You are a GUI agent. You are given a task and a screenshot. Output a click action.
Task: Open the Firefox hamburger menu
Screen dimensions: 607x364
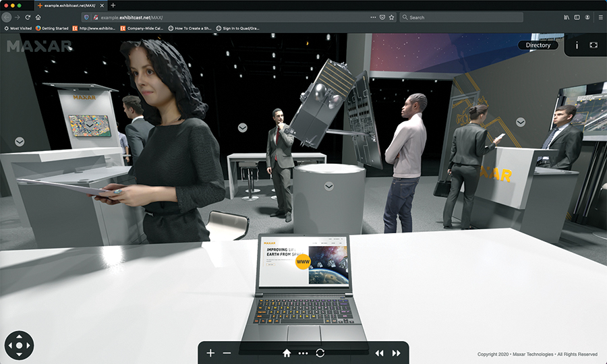point(601,18)
